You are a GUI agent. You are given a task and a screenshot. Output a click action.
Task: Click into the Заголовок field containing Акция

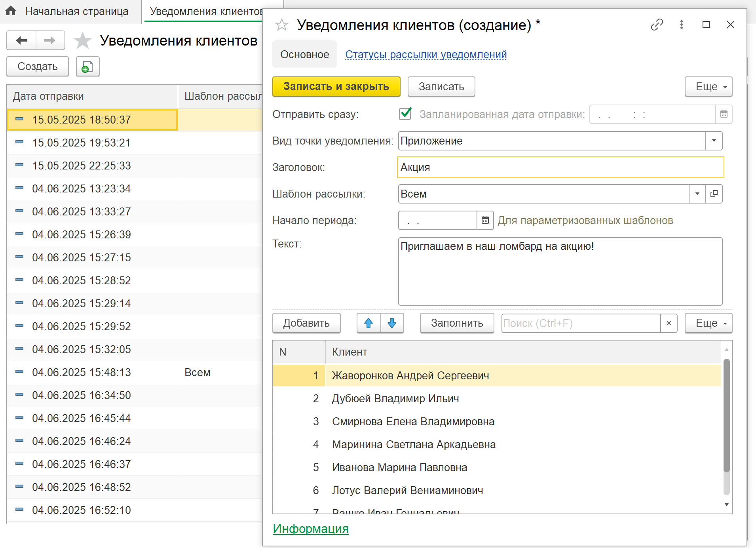coord(560,167)
